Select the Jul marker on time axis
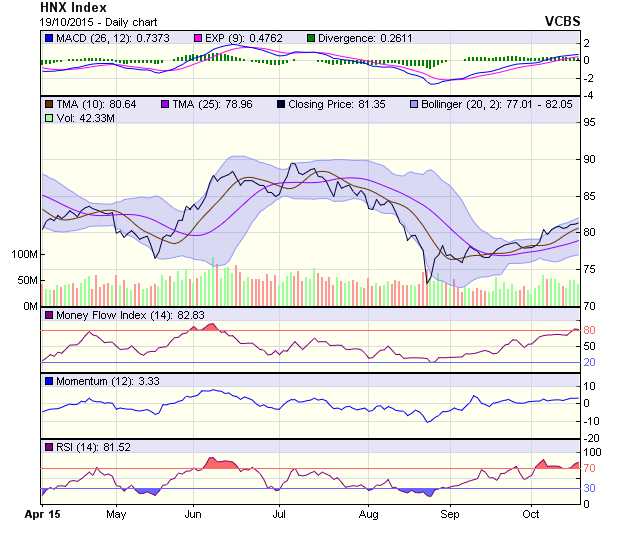This screenshot has height=535, width=620. click(x=280, y=514)
